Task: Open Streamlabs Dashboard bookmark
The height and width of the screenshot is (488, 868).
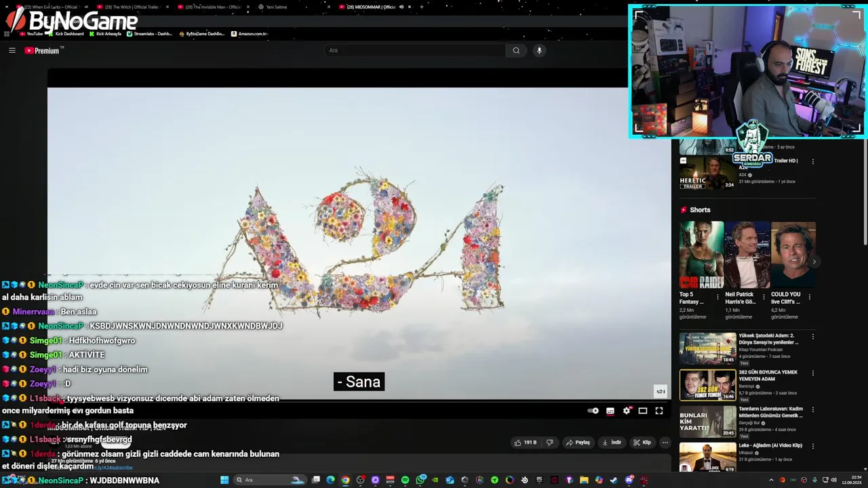Action: 149,34
